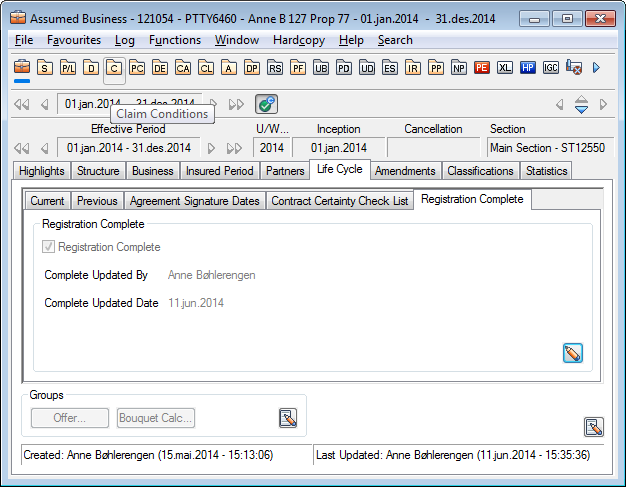Select the Agreement Signature Dates tab

point(194,201)
